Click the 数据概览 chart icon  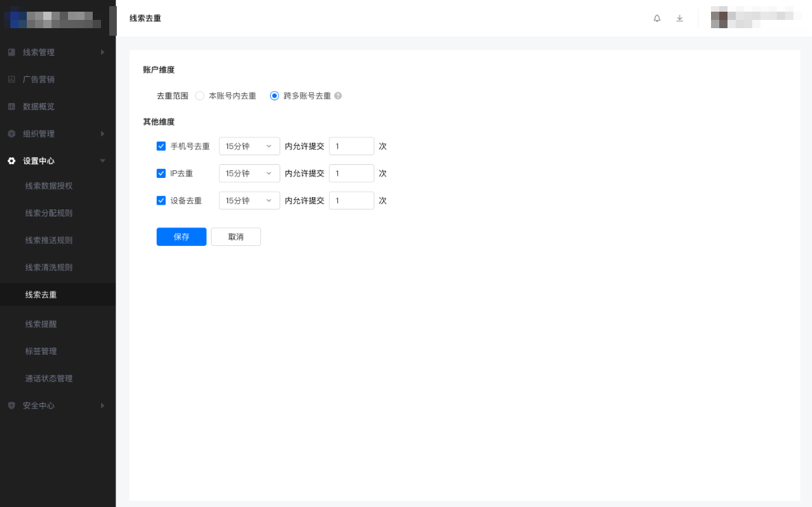(11, 106)
